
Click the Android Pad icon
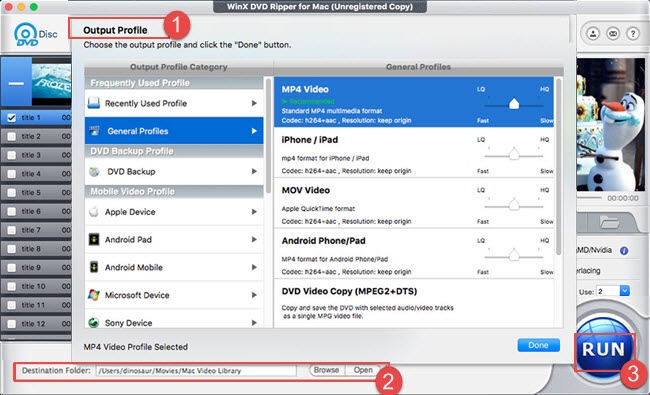pos(94,240)
